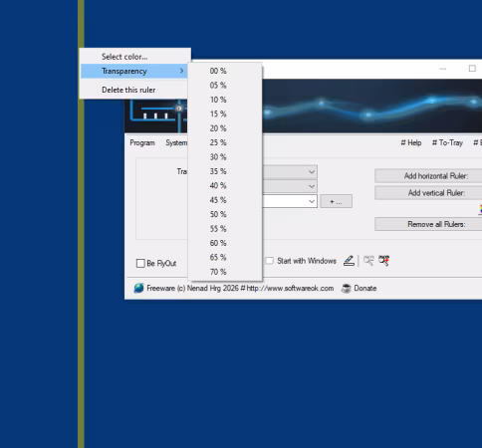Open the Transparency submenu entry
This screenshot has width=482, height=448.
[x=134, y=71]
